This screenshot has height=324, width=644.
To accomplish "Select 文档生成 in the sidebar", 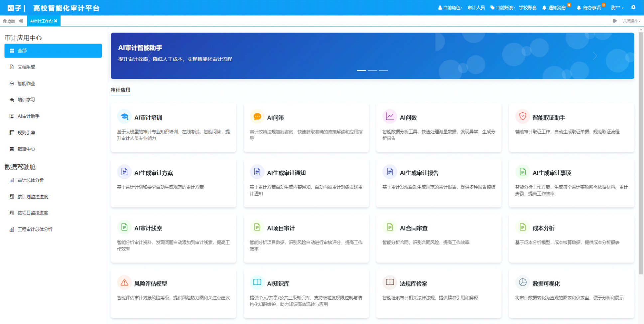I will [26, 67].
